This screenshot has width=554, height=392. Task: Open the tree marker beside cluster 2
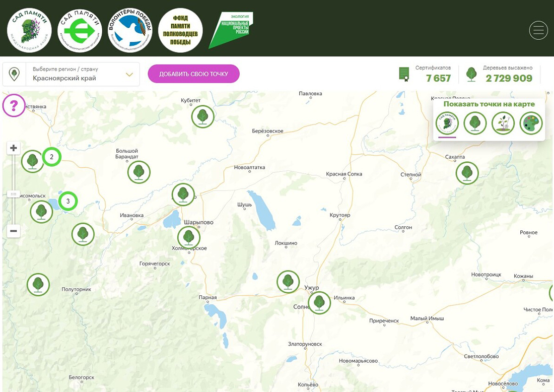point(32,161)
